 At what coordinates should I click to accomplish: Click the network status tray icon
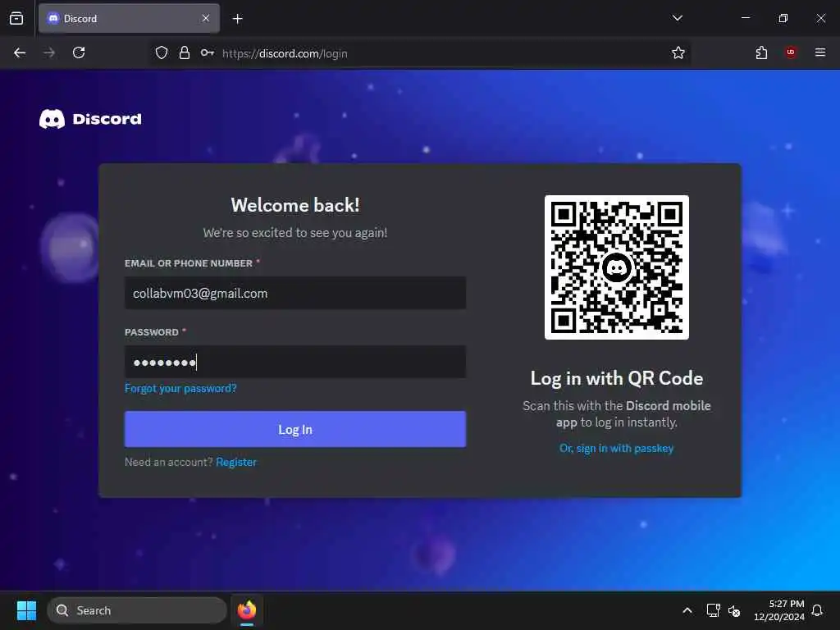(x=714, y=610)
